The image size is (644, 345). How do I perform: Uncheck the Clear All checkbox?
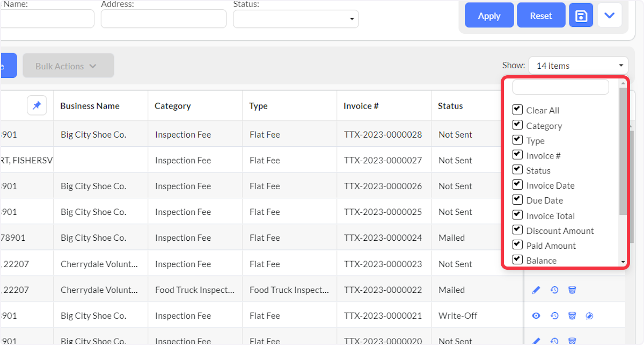click(517, 110)
